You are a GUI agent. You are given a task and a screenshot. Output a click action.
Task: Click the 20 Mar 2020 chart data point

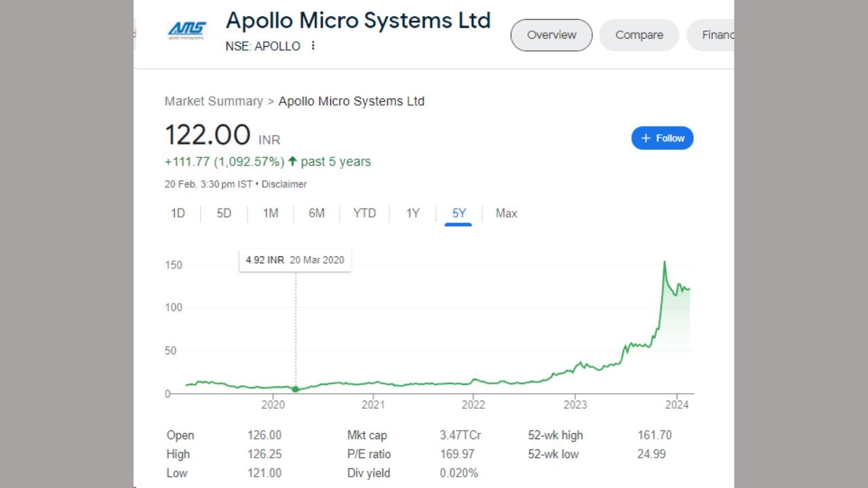(x=296, y=389)
